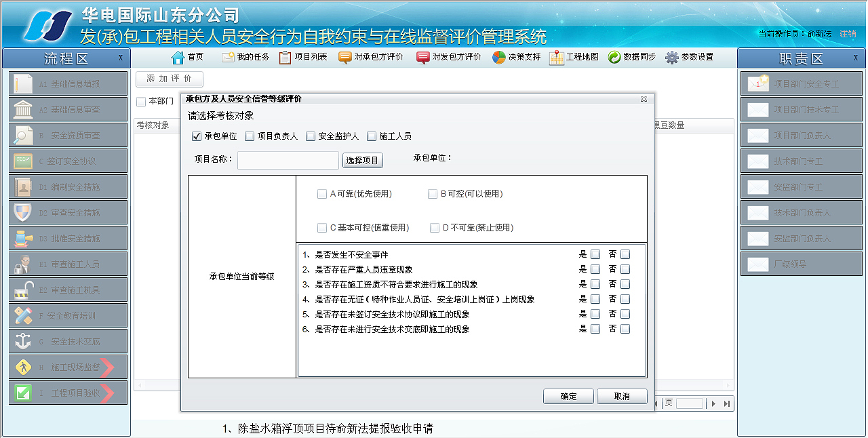Open 技术部门负责人 role mailbox

click(x=802, y=212)
